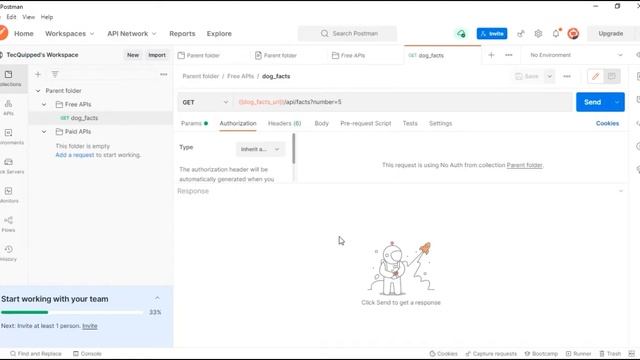Click the Search Postman field
640x360 pixels.
pyautogui.click(x=347, y=33)
